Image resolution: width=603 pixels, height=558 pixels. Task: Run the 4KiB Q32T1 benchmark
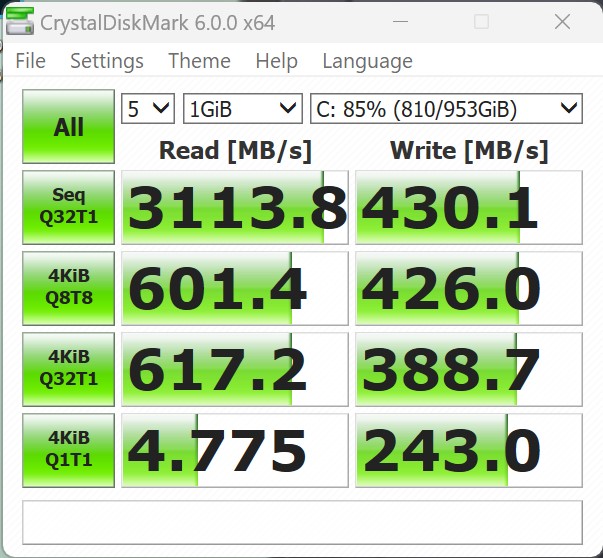68,369
